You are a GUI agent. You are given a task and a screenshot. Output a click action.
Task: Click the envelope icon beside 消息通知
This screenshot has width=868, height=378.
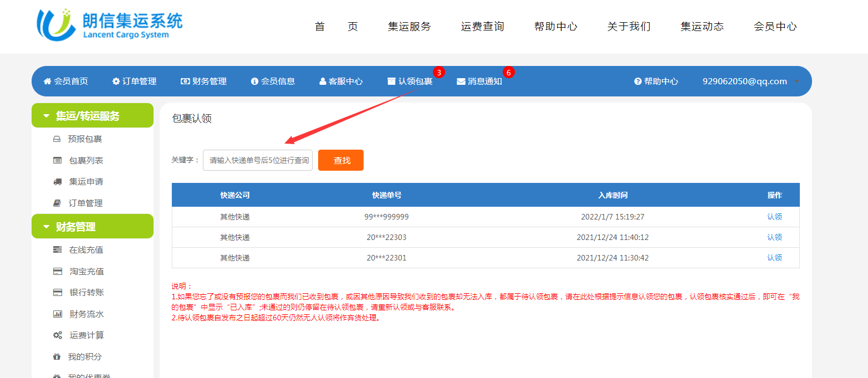coord(461,81)
